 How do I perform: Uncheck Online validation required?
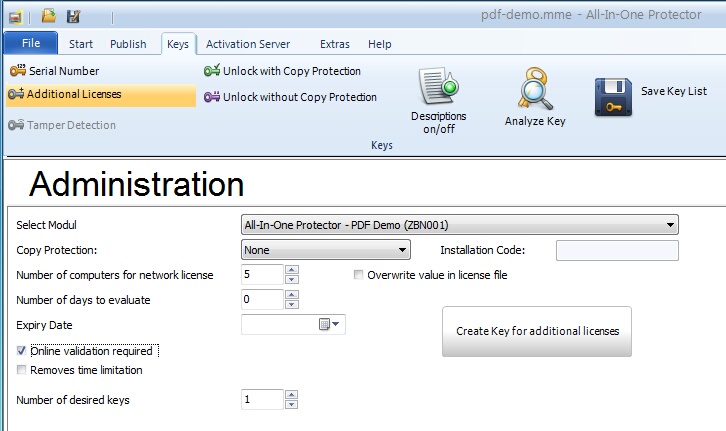pos(23,351)
